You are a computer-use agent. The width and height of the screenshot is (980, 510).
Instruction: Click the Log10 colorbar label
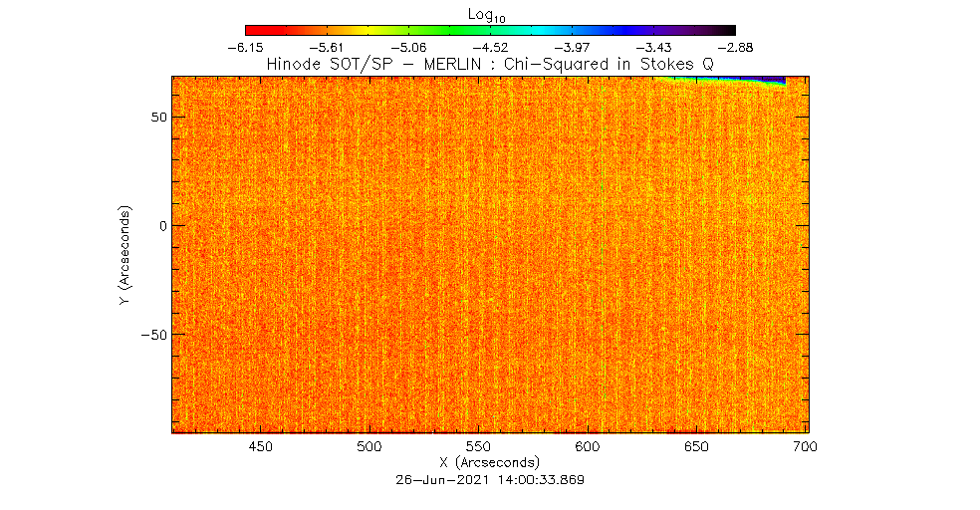click(489, 13)
